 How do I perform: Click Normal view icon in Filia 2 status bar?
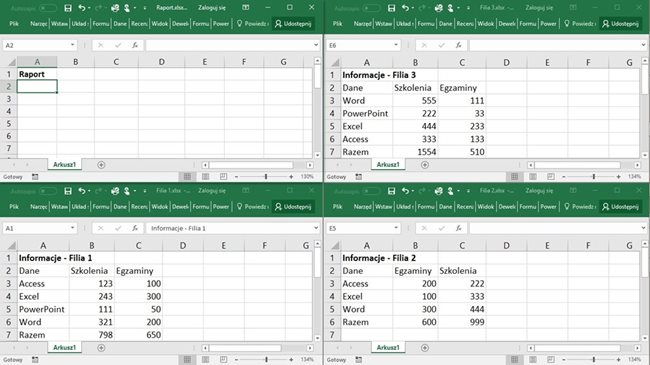[x=514, y=360]
